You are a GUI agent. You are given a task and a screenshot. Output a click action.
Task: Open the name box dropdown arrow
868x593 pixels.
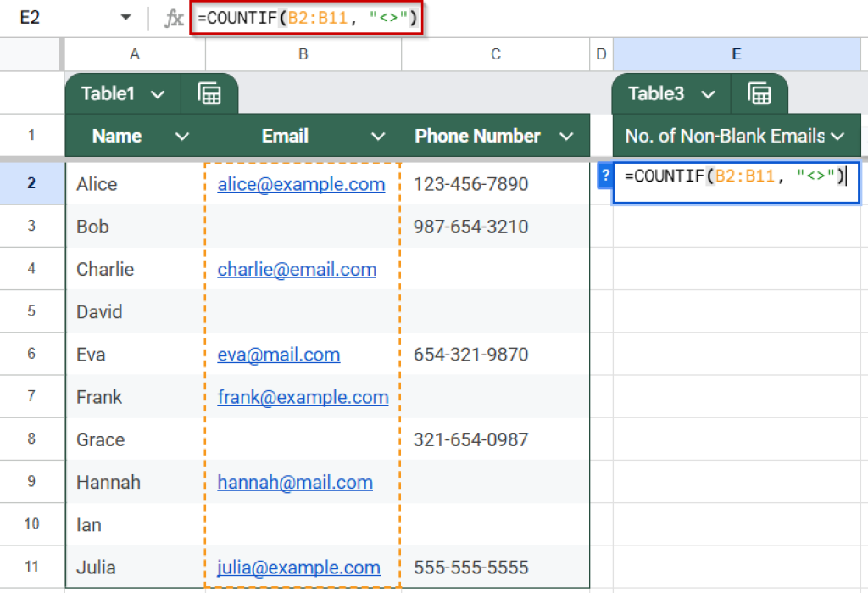point(125,16)
